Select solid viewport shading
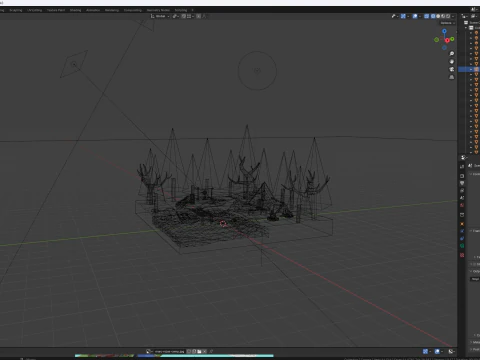This screenshot has width=480, height=360. pyautogui.click(x=438, y=16)
